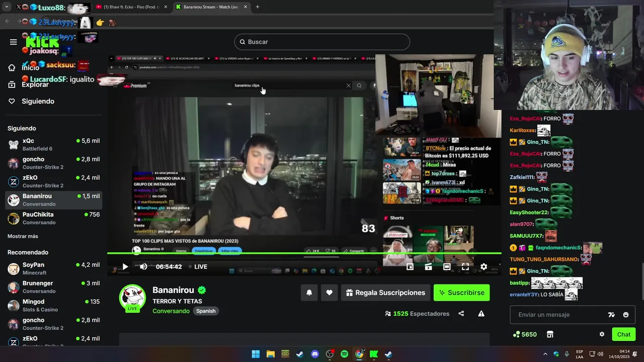This screenshot has width=644, height=362.
Task: Click the Bananirou channel name
Action: [x=174, y=290]
